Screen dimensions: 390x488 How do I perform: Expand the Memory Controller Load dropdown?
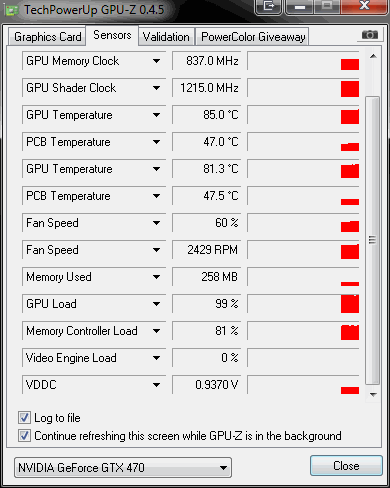tap(156, 331)
